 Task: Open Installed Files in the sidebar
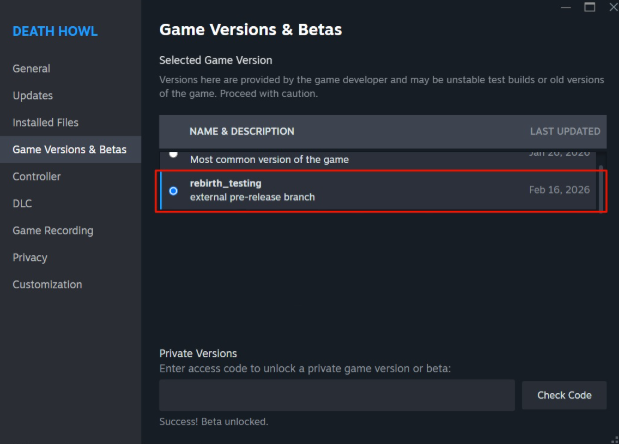[45, 123]
